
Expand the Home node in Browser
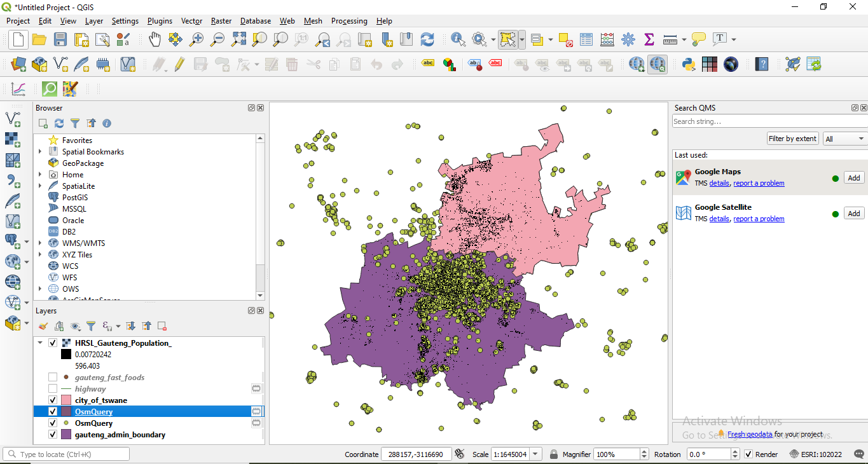coord(40,175)
